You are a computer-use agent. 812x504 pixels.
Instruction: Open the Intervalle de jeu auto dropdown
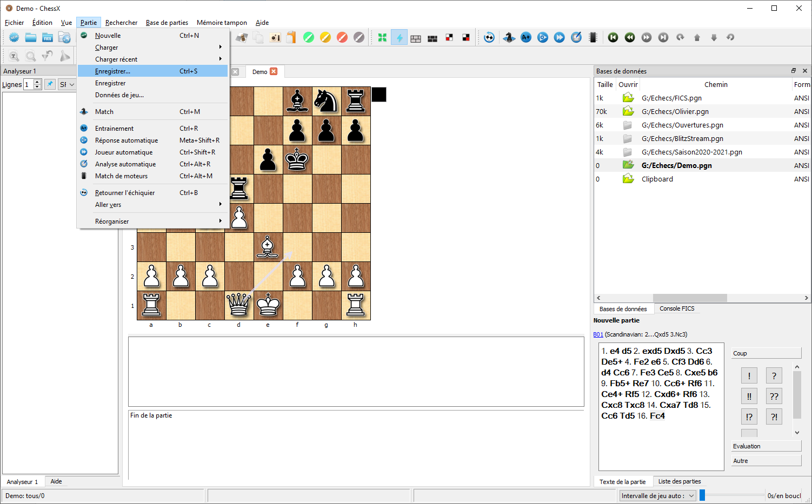(x=657, y=496)
